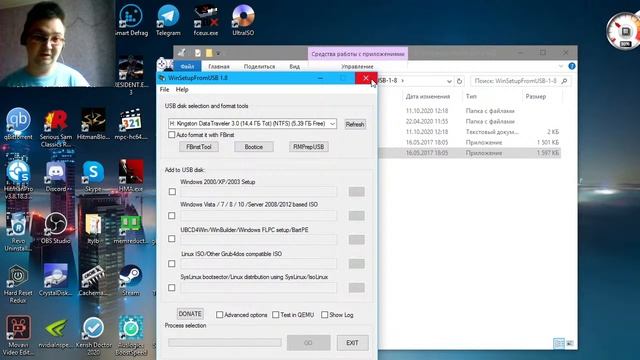Sort by the Дата изменения column header

(428, 96)
